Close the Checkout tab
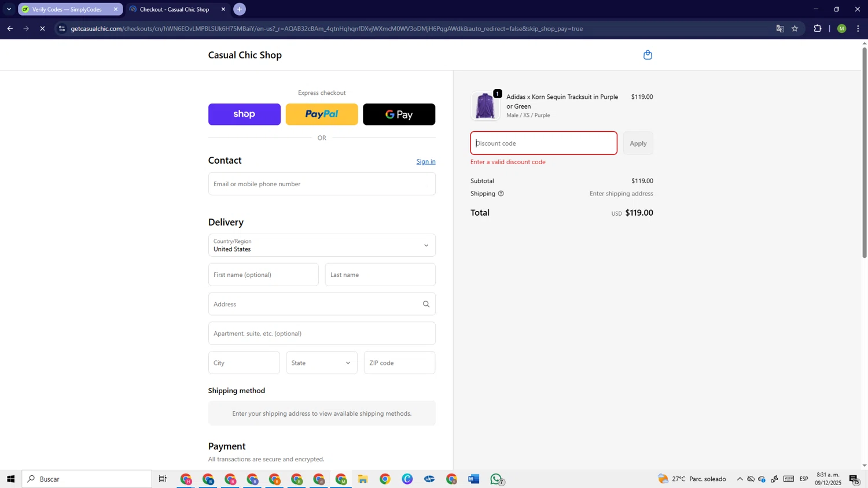Viewport: 868px width, 488px height. click(223, 9)
